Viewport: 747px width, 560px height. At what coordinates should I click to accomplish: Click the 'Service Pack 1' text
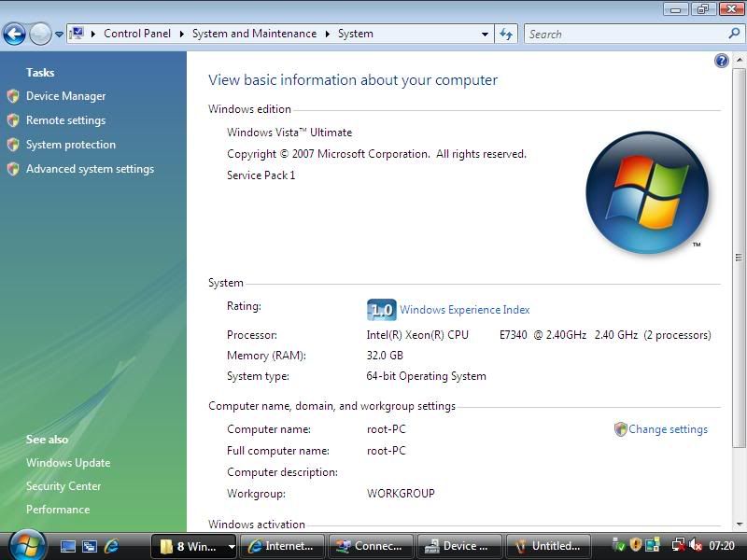pos(261,175)
